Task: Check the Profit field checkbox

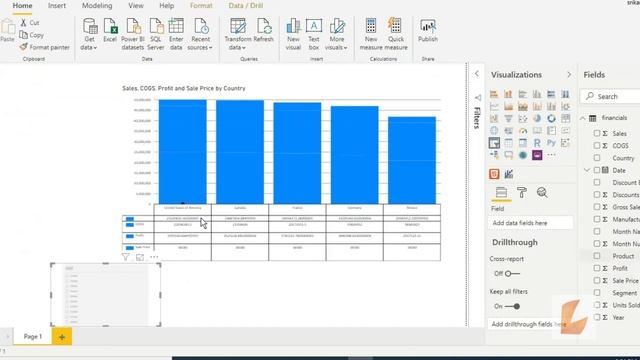Action: point(597,268)
